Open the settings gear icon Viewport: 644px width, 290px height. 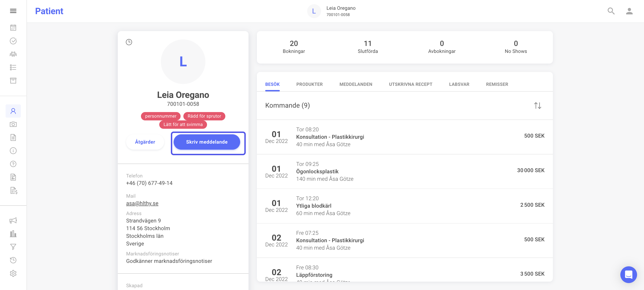13,274
